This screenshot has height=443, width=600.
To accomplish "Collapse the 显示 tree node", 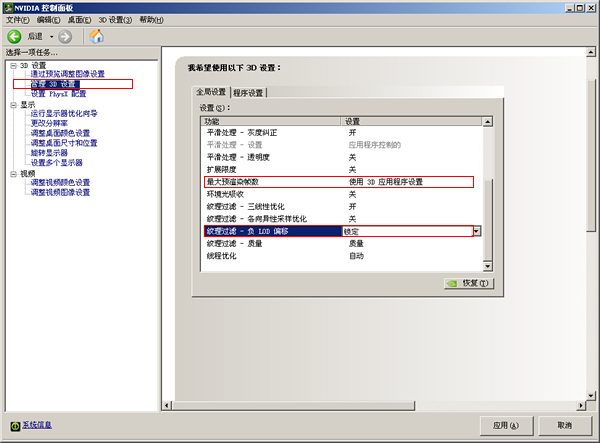I will pyautogui.click(x=13, y=104).
